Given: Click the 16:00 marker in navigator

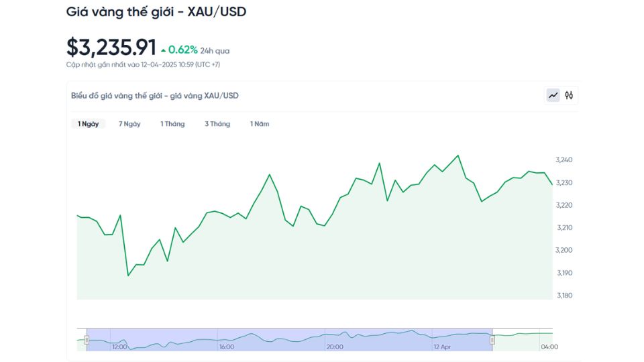Looking at the screenshot, I should 227,347.
